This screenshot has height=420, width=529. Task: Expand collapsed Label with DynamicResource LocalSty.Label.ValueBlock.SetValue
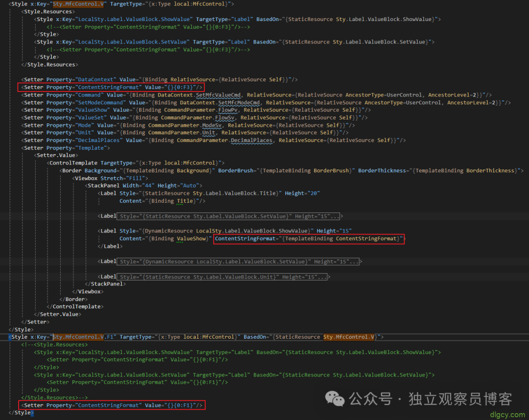pos(238,261)
